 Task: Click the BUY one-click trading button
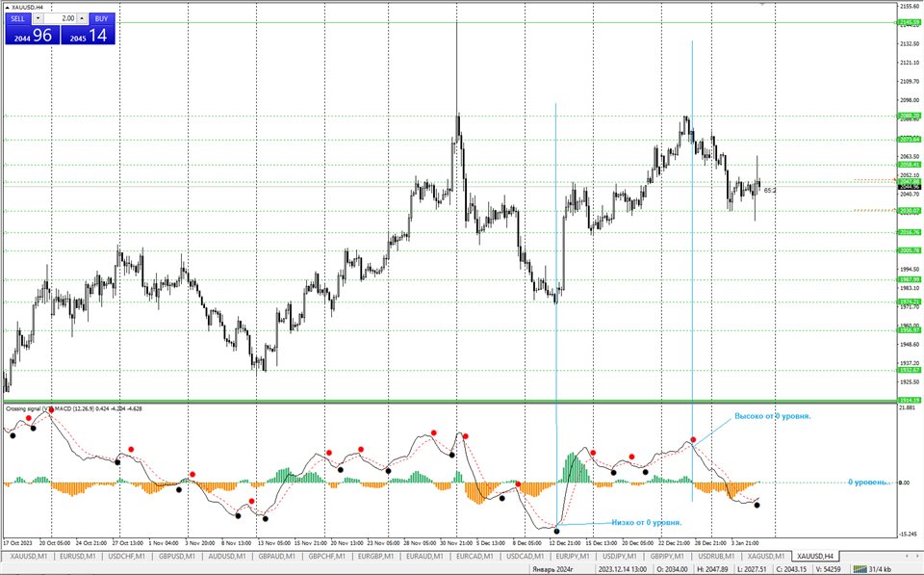(x=101, y=18)
